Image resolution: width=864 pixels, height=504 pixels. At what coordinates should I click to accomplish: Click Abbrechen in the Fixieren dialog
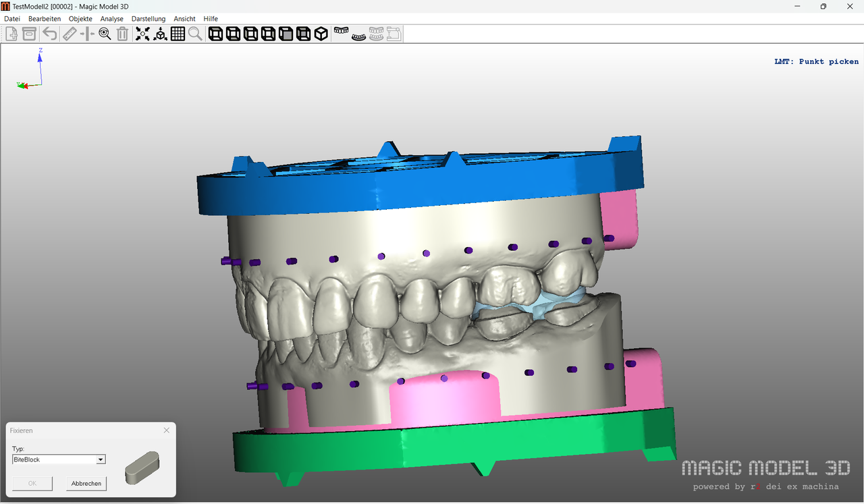point(86,483)
